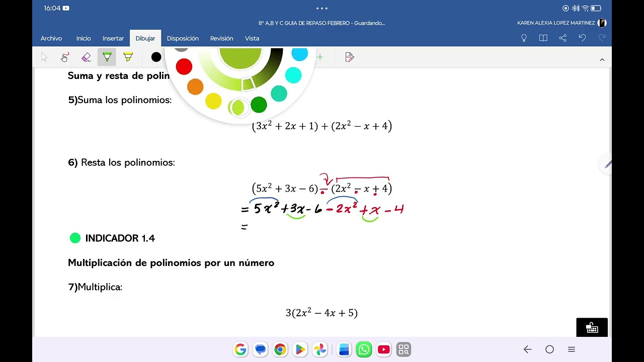Switch to the Inicio tab
Image resolution: width=644 pixels, height=362 pixels.
pyautogui.click(x=84, y=38)
